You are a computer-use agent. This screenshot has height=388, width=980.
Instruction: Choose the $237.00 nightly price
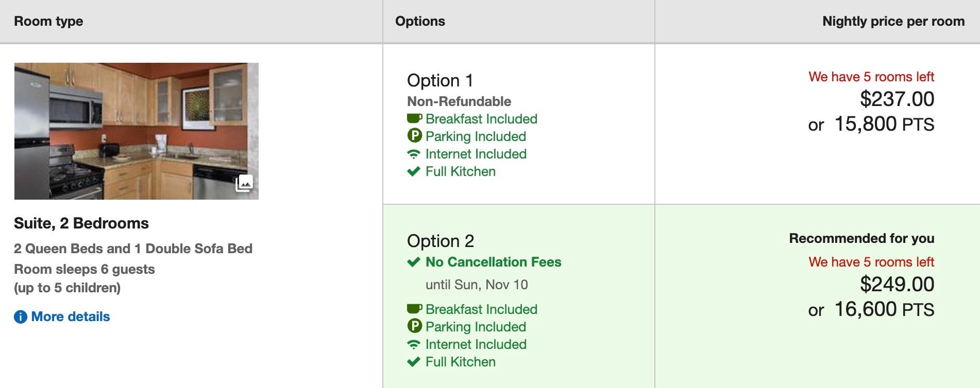pyautogui.click(x=897, y=99)
